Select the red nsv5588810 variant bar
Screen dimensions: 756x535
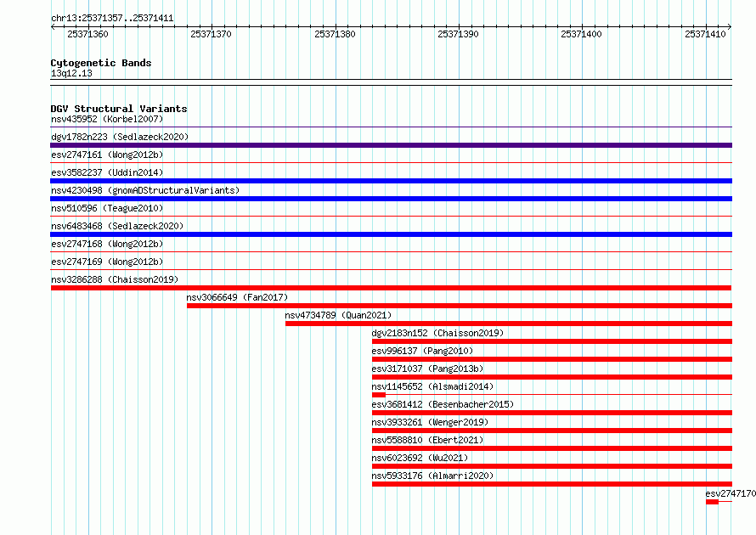(x=552, y=448)
